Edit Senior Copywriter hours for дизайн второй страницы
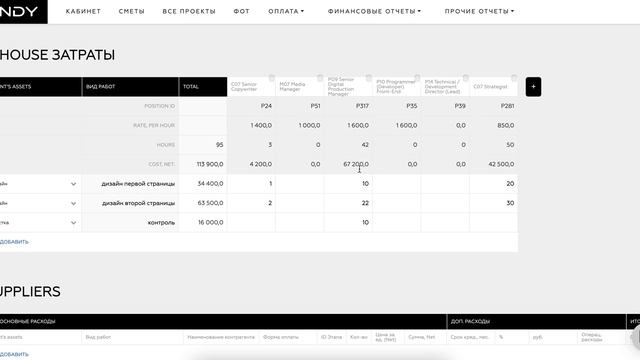The height and width of the screenshot is (360, 640). point(251,203)
